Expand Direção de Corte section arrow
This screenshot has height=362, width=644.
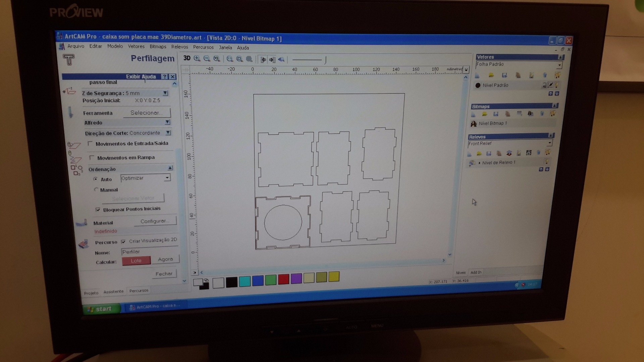click(168, 133)
